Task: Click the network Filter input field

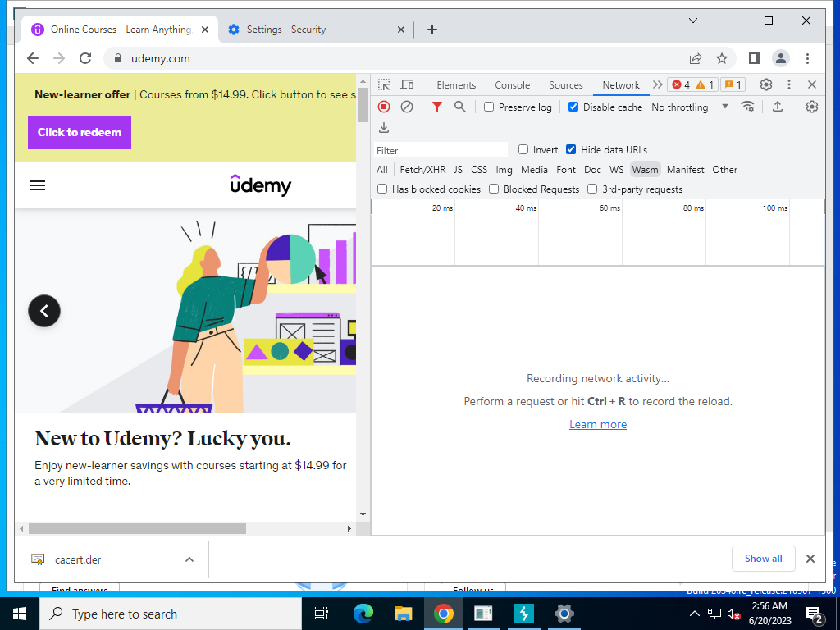Action: tap(441, 150)
